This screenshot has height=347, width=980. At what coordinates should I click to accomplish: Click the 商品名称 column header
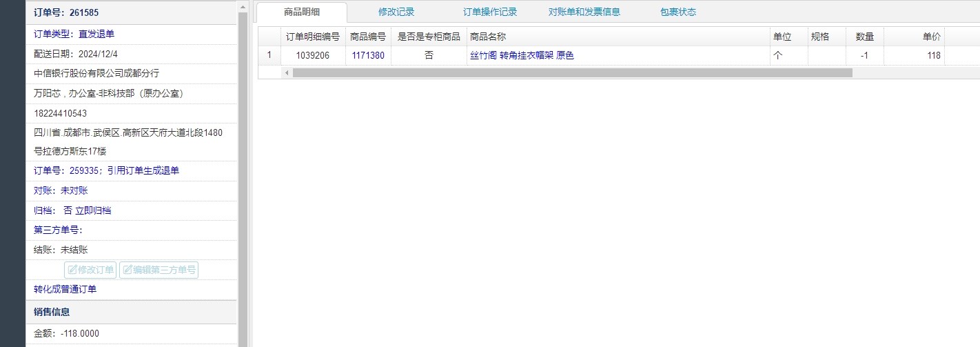tap(618, 37)
